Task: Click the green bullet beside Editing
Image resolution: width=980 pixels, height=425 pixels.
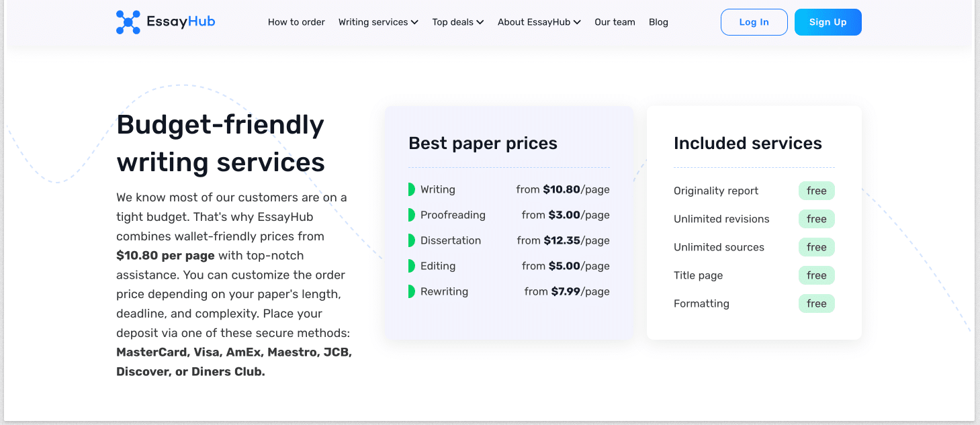Action: tap(411, 266)
